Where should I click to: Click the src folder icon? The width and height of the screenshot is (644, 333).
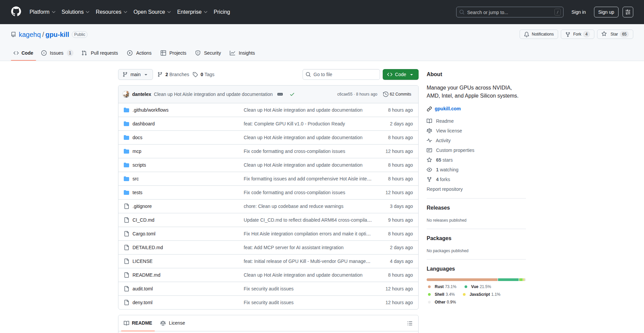click(126, 179)
